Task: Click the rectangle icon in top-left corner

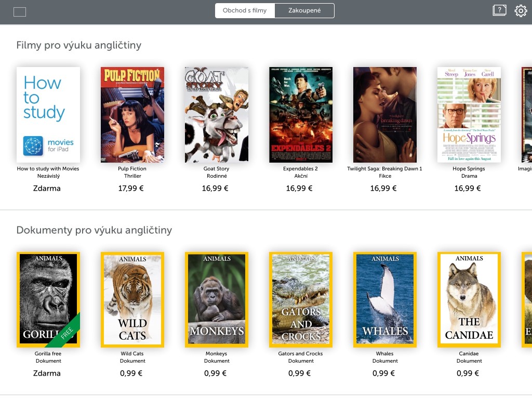Action: click(20, 12)
